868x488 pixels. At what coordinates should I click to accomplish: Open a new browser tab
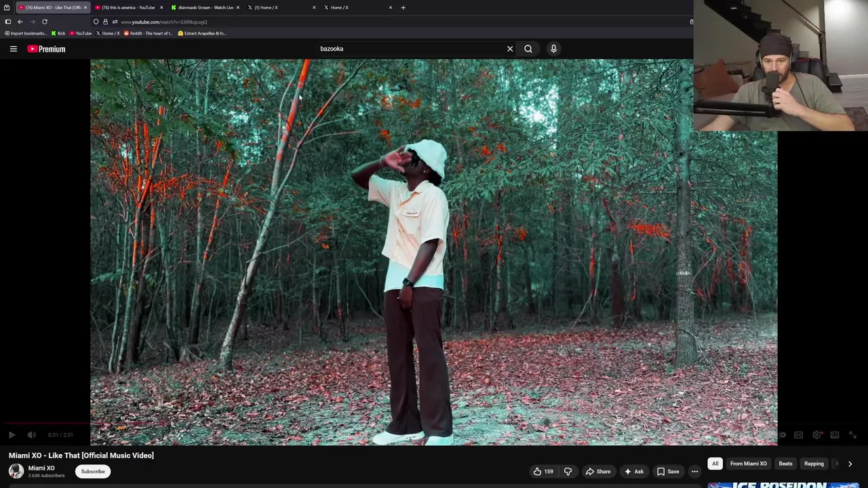[403, 7]
